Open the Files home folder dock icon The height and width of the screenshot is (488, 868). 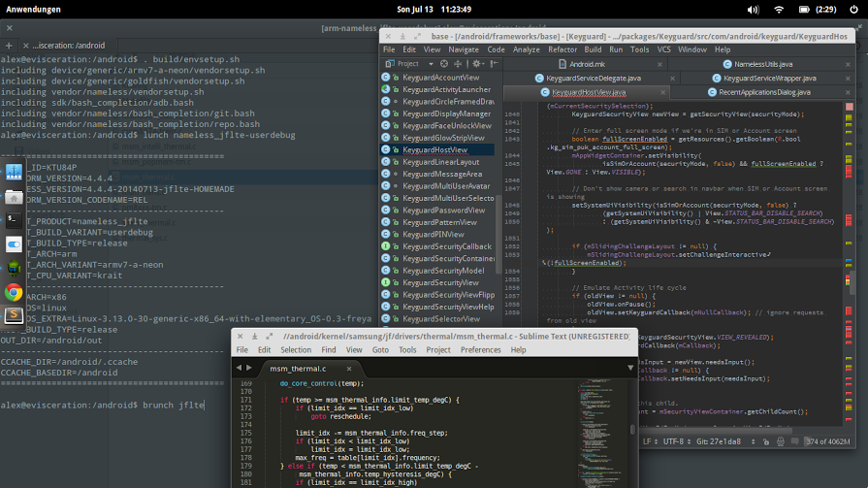14,197
